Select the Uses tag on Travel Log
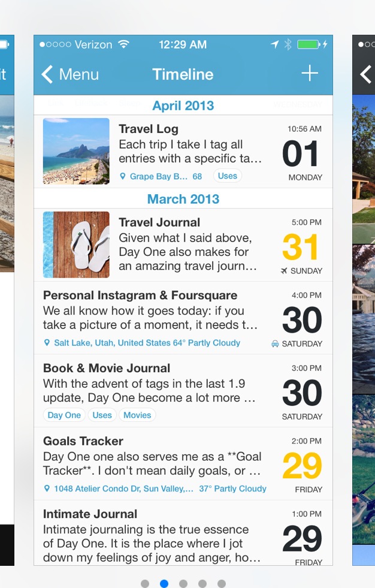375x588 pixels. pos(228,176)
